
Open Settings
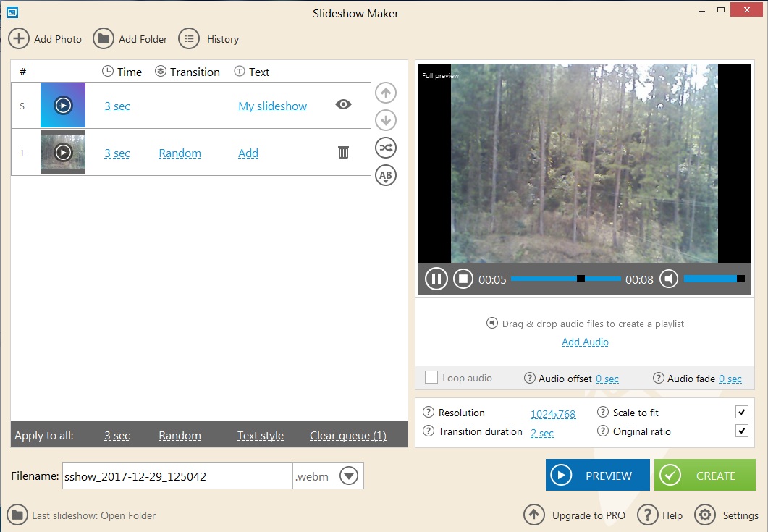tap(704, 515)
